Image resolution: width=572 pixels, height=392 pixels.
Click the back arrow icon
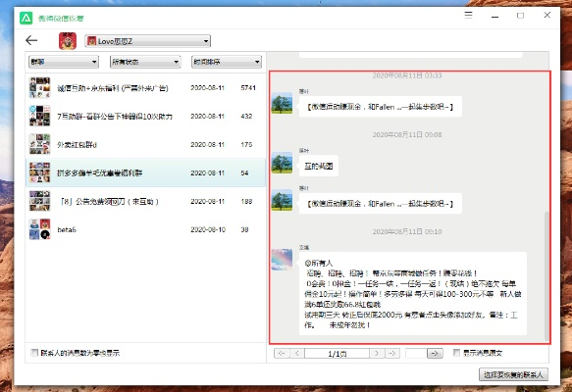pos(31,40)
